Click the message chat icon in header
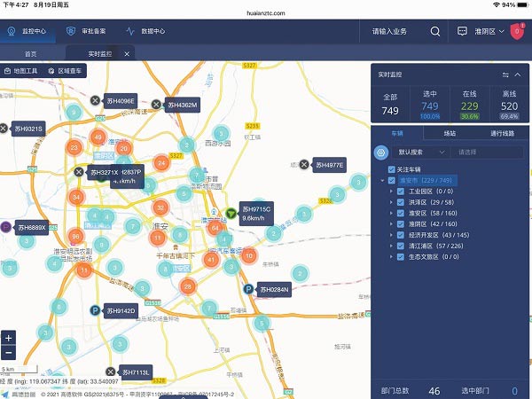The height and width of the screenshot is (399, 532). tap(463, 32)
